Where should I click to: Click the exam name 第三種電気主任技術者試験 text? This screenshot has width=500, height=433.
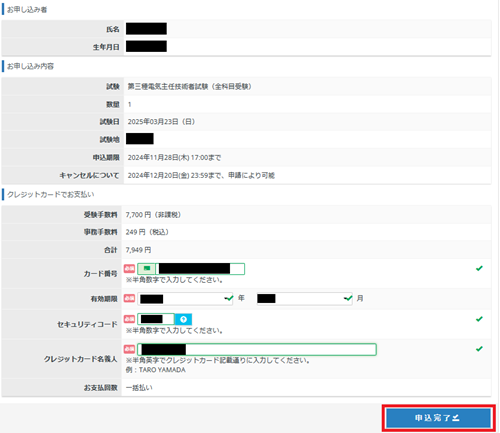tap(168, 87)
